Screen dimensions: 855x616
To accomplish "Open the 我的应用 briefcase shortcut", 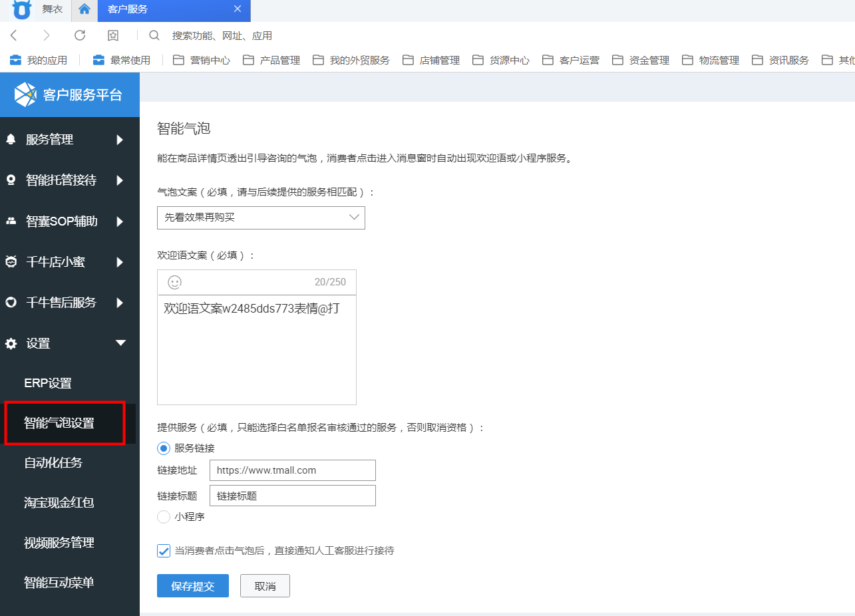I will (x=39, y=60).
